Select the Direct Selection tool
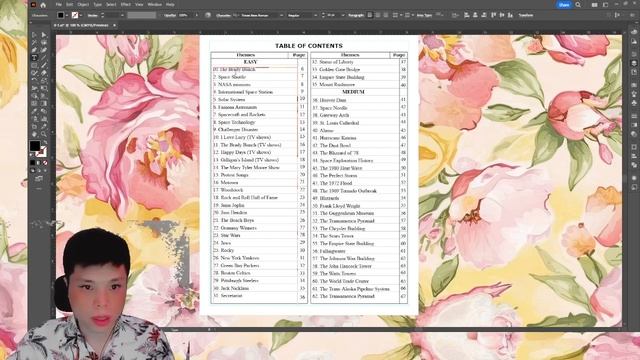The image size is (640, 360). 44,35
